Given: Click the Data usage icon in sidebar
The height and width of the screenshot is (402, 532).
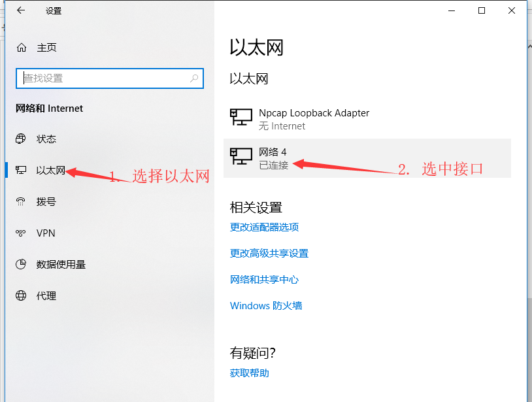Looking at the screenshot, I should click(x=22, y=265).
